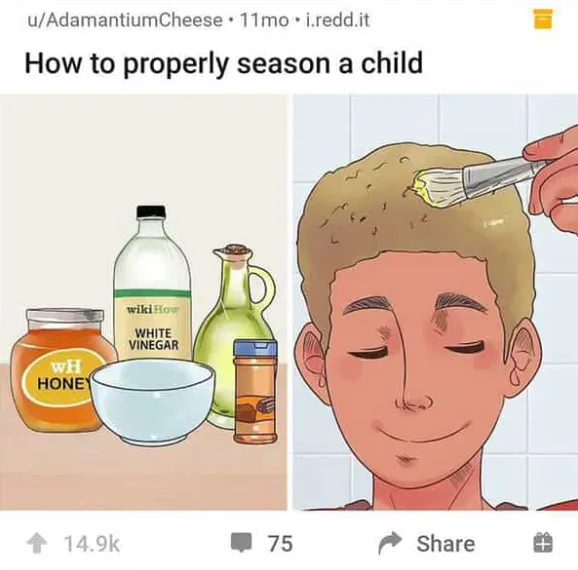Click the post title text
Image resolution: width=578 pixels, height=570 pixels.
pyautogui.click(x=223, y=63)
